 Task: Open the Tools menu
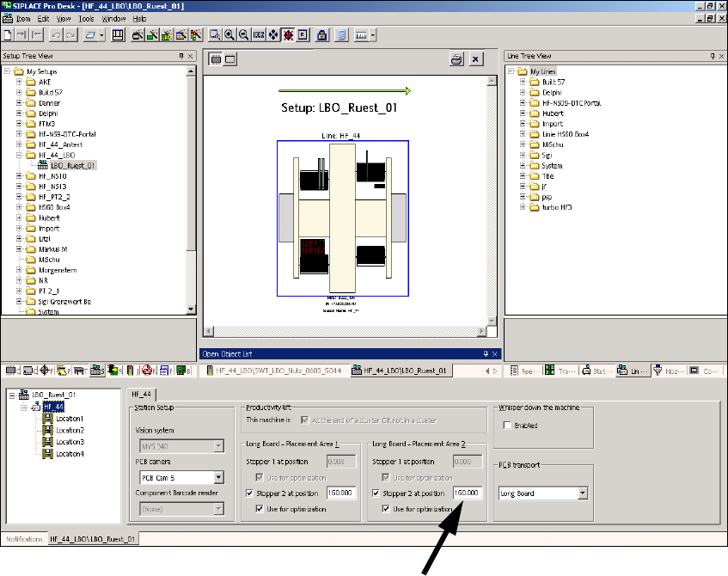click(86, 18)
